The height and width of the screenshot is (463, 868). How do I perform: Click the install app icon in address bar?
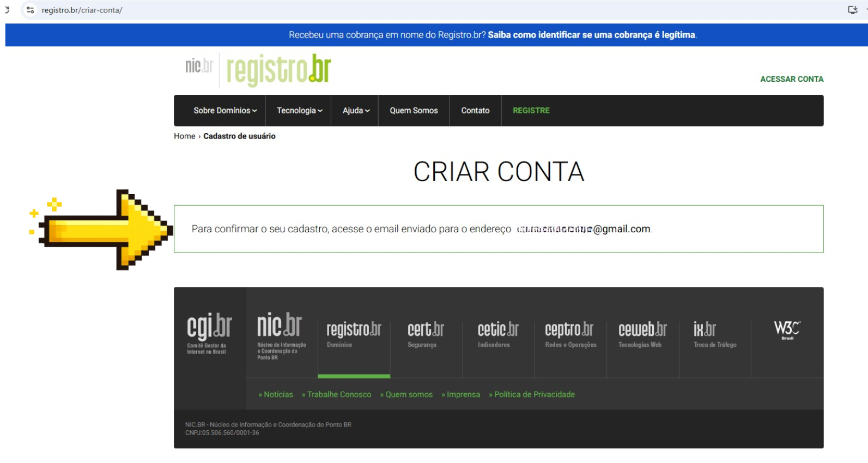tap(853, 10)
